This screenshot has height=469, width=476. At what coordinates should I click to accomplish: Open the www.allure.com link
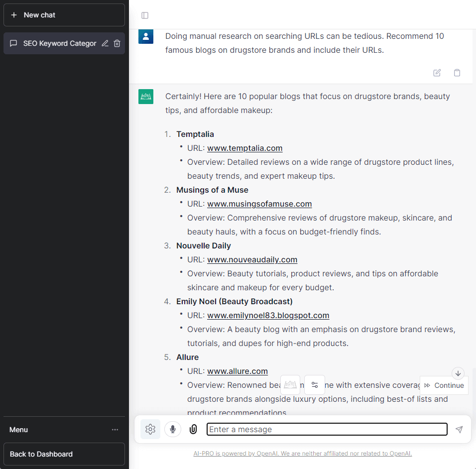[x=238, y=371]
